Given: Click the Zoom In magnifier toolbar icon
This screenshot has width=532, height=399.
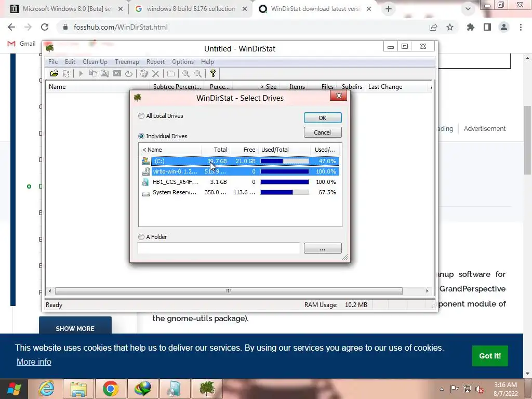Looking at the screenshot, I should click(x=185, y=73).
